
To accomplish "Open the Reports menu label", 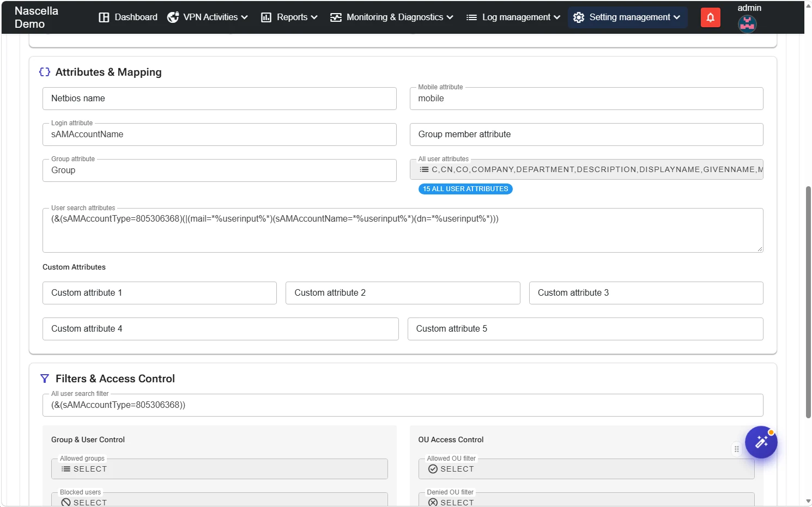I will coord(292,17).
